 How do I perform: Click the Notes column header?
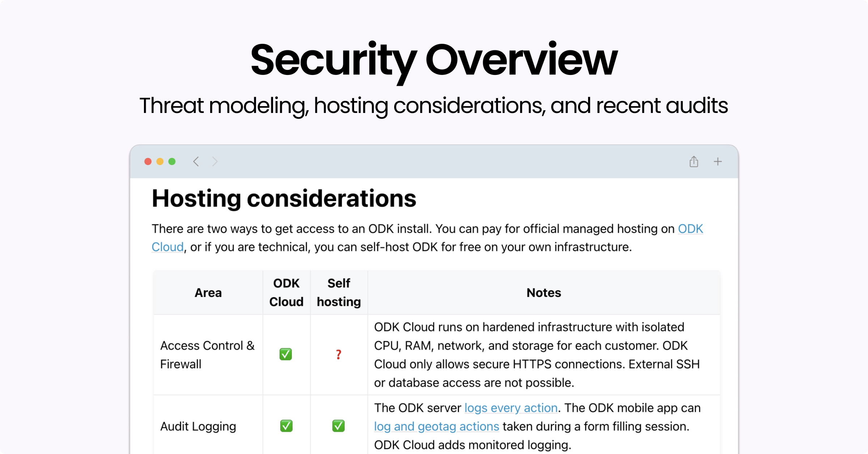[544, 293]
